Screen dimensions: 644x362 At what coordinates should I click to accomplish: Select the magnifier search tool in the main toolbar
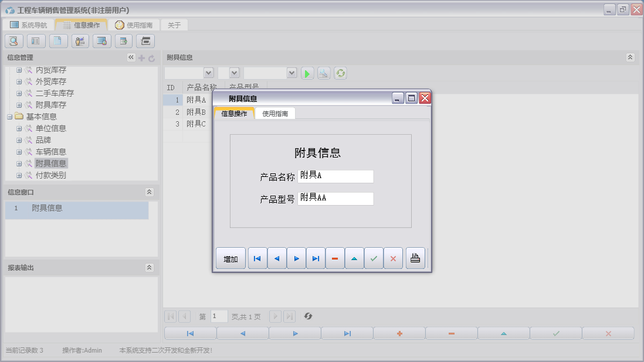[x=13, y=41]
